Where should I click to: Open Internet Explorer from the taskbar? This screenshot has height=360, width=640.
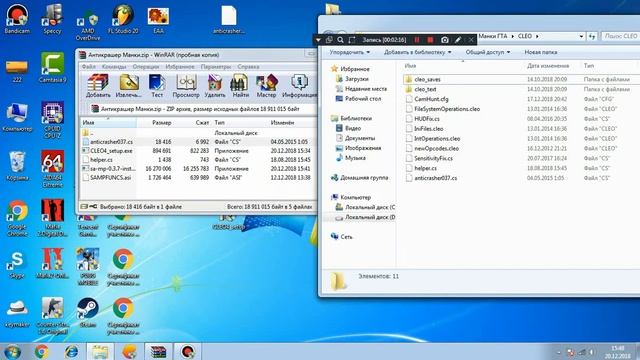coord(71,351)
